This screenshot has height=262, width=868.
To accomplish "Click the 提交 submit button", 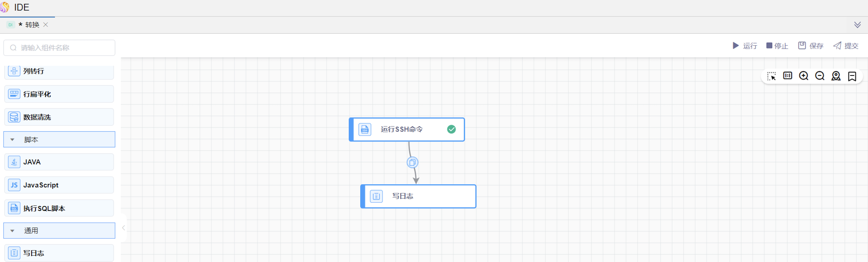I will click(x=846, y=46).
